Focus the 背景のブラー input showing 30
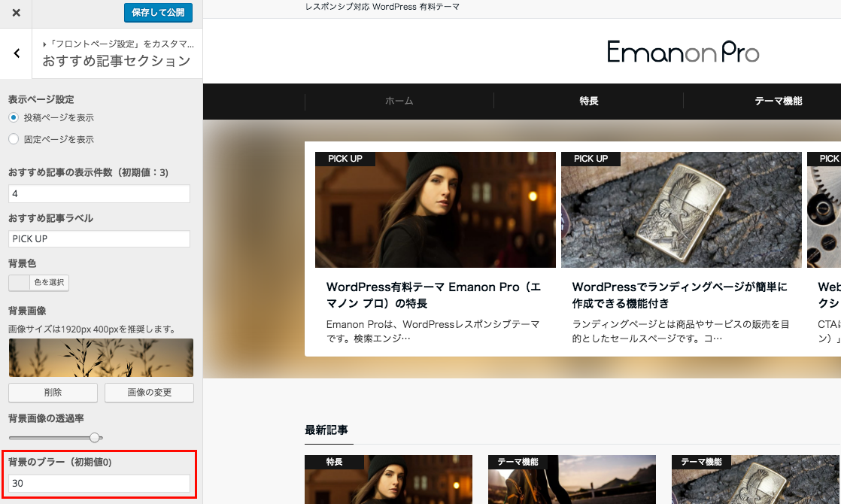This screenshot has width=841, height=504. 99,483
